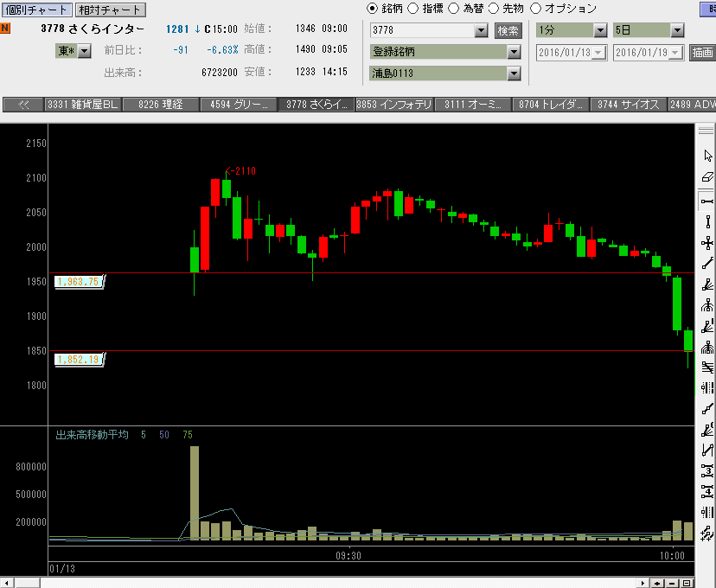The height and width of the screenshot is (588, 716).
Task: Switch to the 個別チャート tab
Action: (x=36, y=10)
